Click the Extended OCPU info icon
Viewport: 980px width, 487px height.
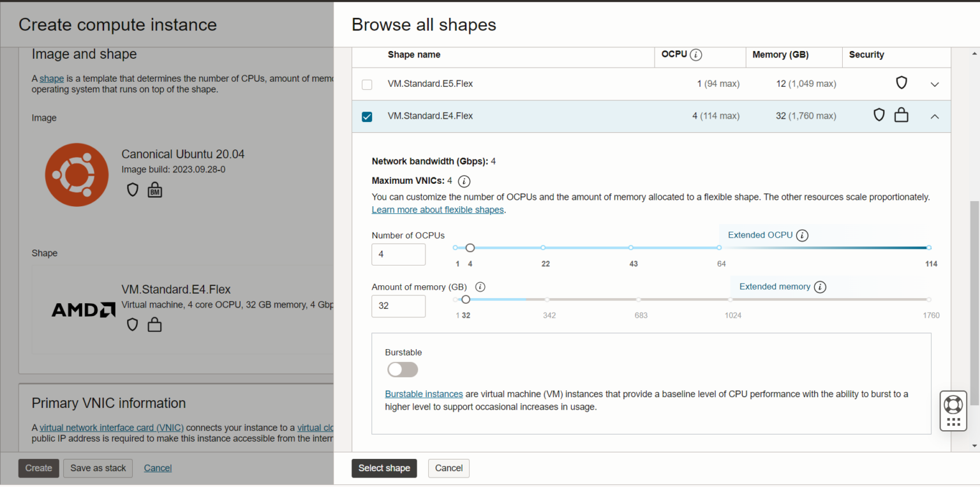pyautogui.click(x=803, y=236)
